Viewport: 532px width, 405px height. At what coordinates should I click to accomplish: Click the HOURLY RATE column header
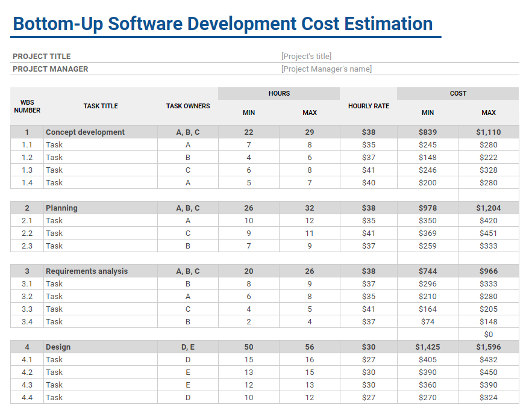368,106
